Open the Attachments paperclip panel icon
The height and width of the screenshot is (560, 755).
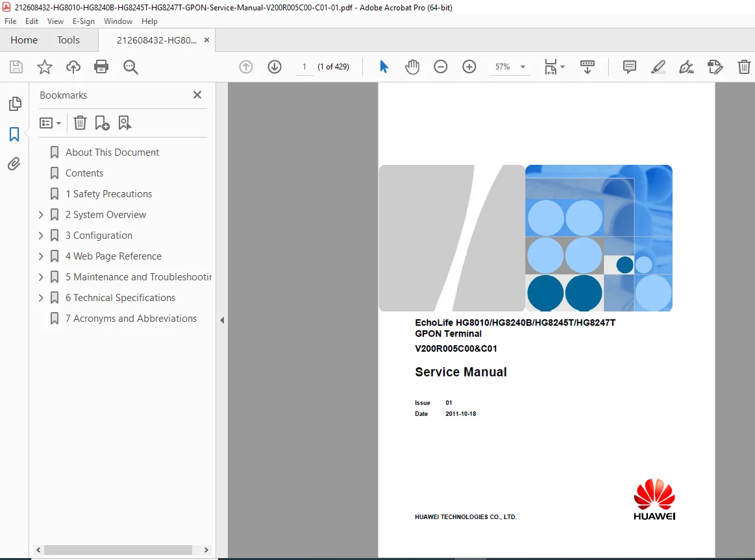pos(14,164)
